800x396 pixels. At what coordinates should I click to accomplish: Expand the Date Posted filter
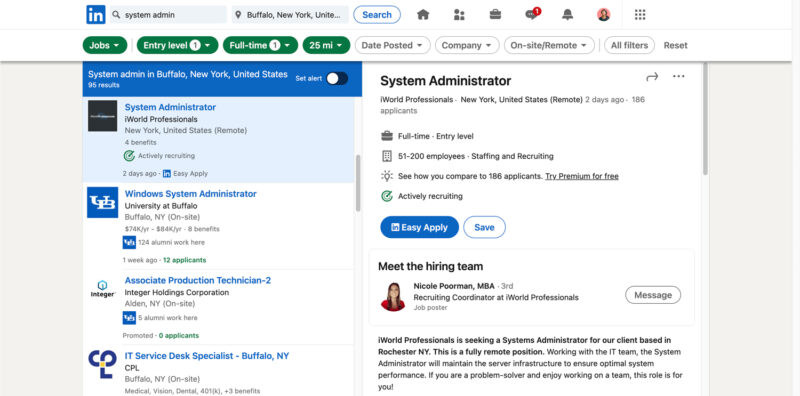tap(392, 45)
